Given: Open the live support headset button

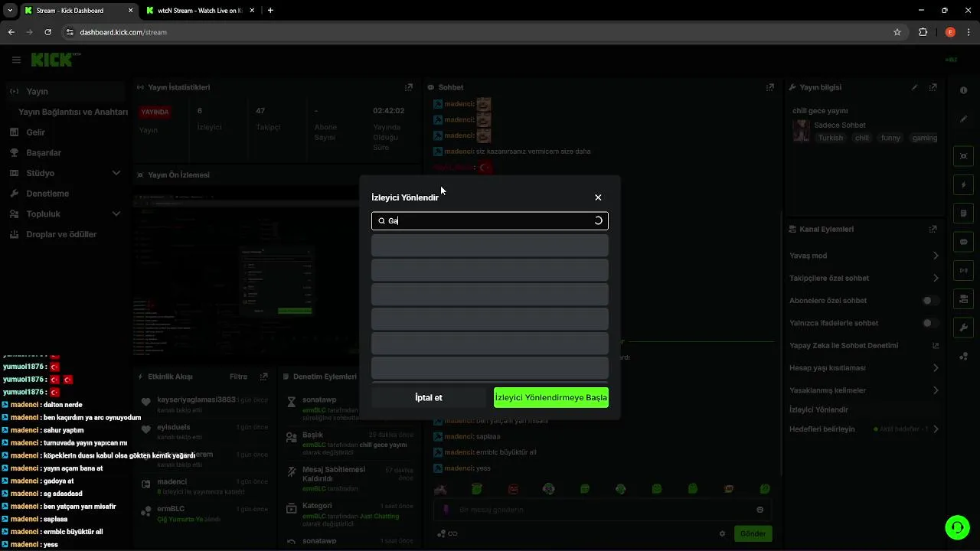Looking at the screenshot, I should (956, 527).
